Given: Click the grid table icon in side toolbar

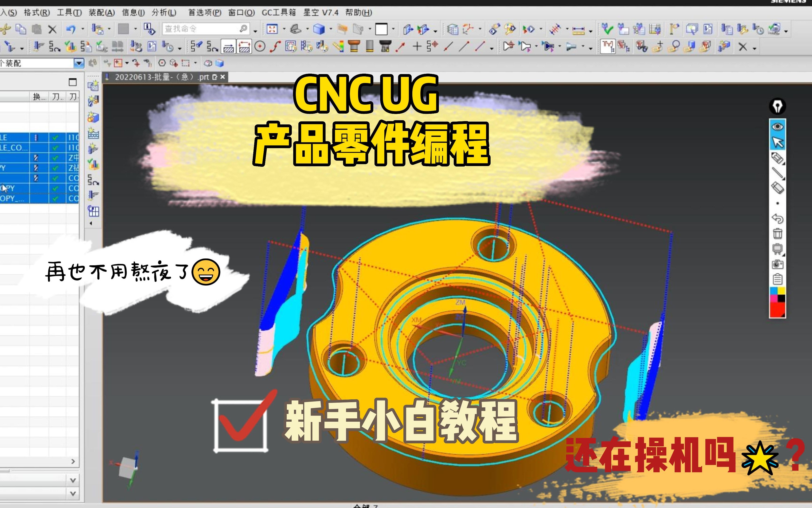Looking at the screenshot, I should (93, 211).
